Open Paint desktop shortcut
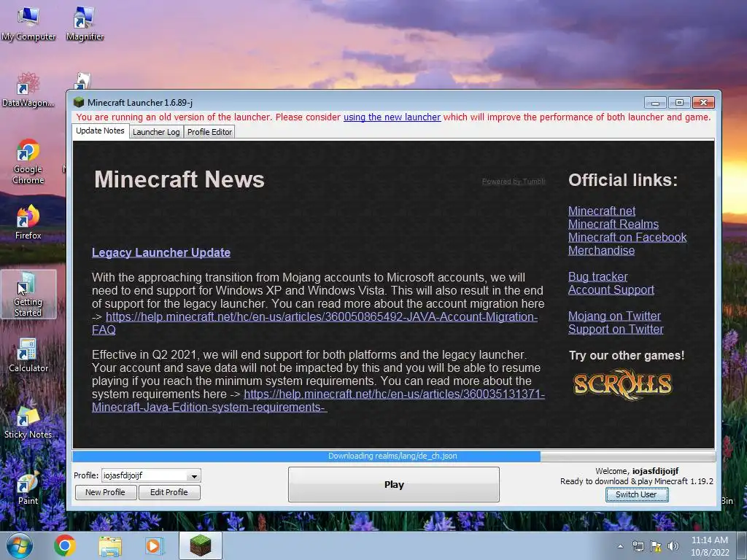The width and height of the screenshot is (747, 560). tap(28, 488)
